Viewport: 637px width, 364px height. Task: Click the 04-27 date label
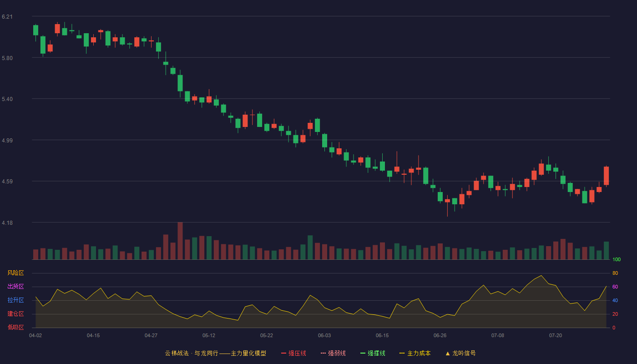(x=151, y=335)
